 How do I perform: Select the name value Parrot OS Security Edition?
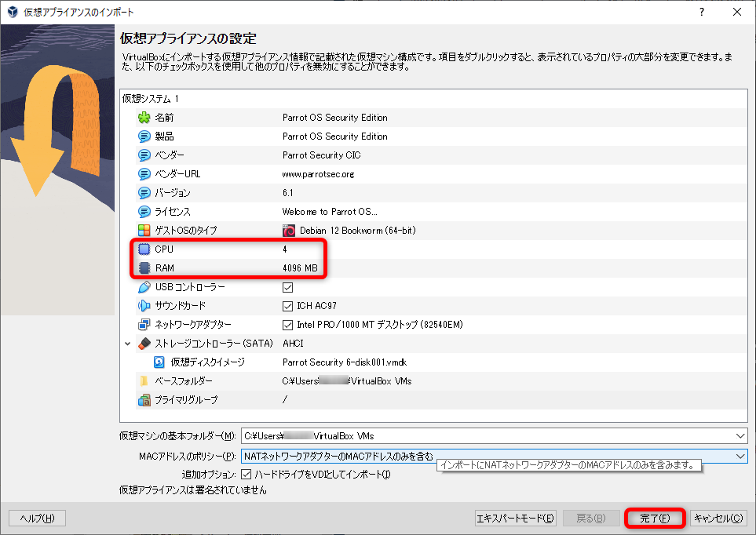[x=335, y=118]
